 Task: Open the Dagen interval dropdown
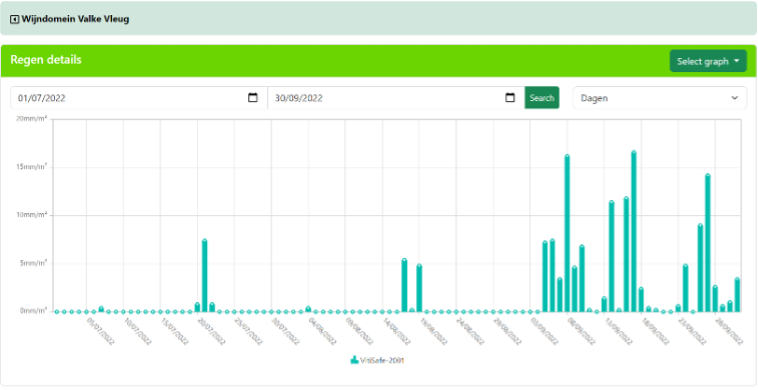[x=659, y=98]
